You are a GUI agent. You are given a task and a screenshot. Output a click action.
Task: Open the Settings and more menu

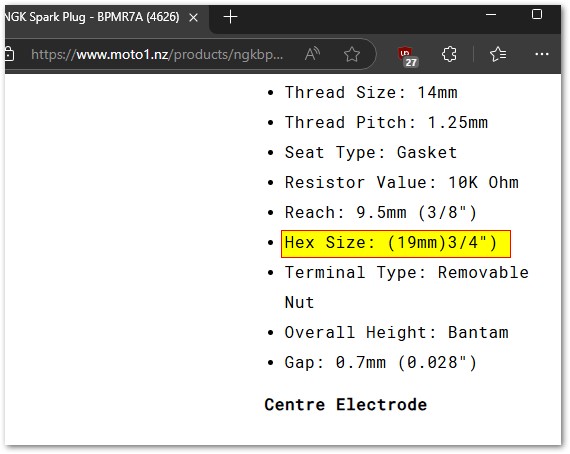click(542, 55)
